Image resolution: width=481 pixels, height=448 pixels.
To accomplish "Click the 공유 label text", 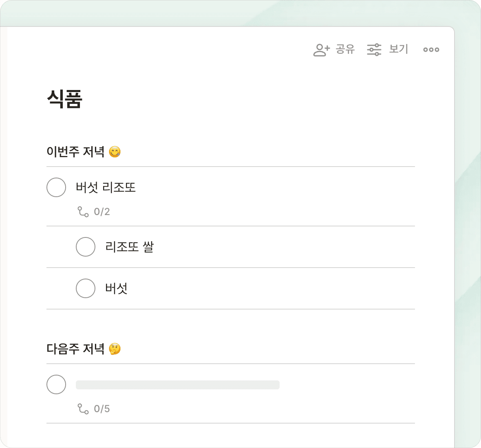I will (345, 49).
